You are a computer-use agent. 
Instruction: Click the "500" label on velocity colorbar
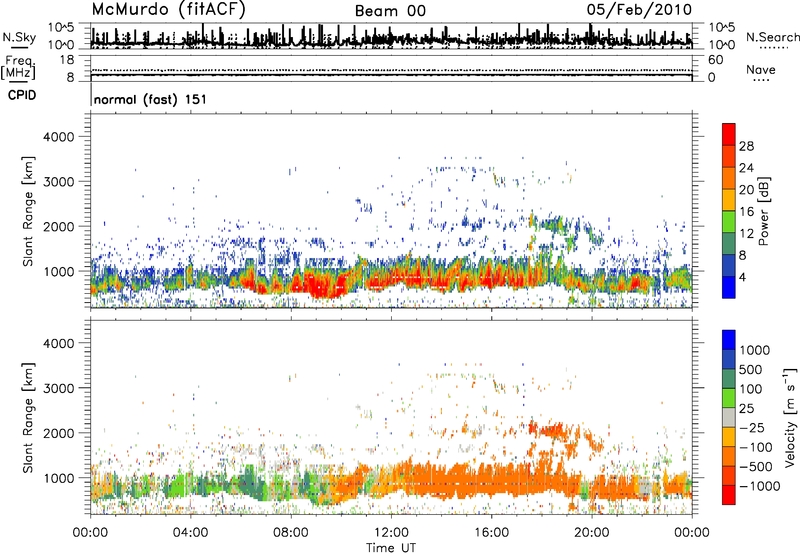click(x=751, y=370)
